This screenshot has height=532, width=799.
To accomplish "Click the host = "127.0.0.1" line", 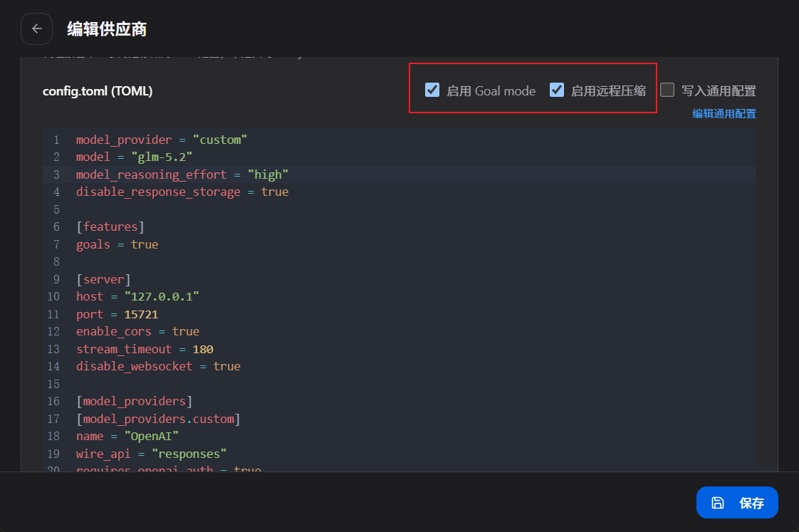I will (x=137, y=296).
